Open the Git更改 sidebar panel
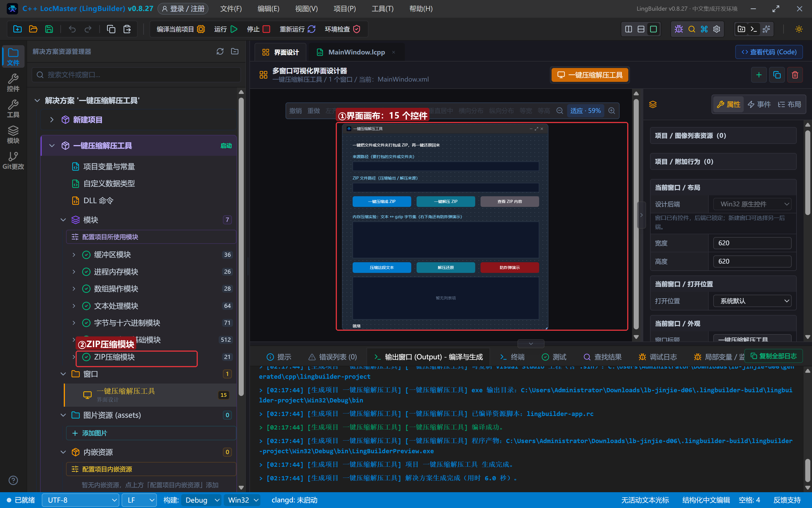The width and height of the screenshot is (812, 508). [x=13, y=161]
